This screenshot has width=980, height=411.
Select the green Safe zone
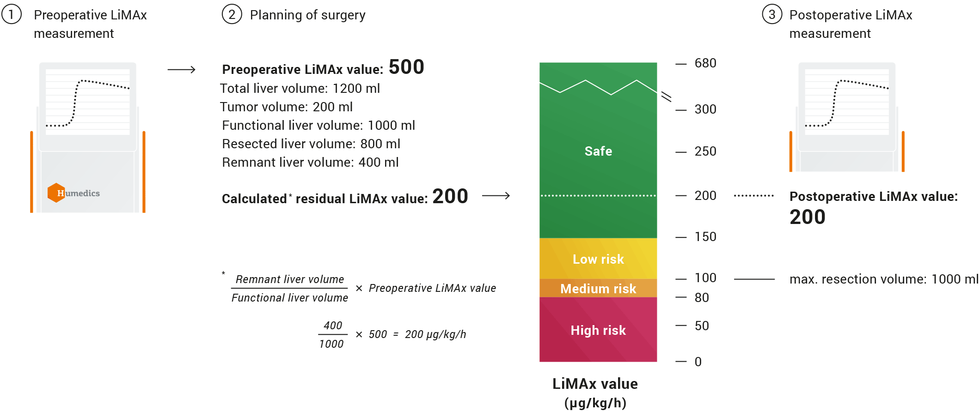[x=598, y=151]
